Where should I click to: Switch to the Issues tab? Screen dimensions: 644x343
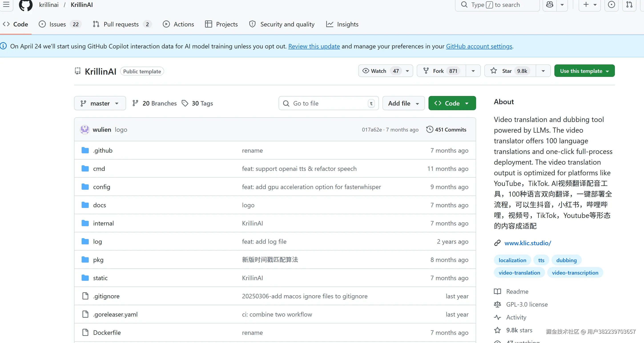coord(58,24)
